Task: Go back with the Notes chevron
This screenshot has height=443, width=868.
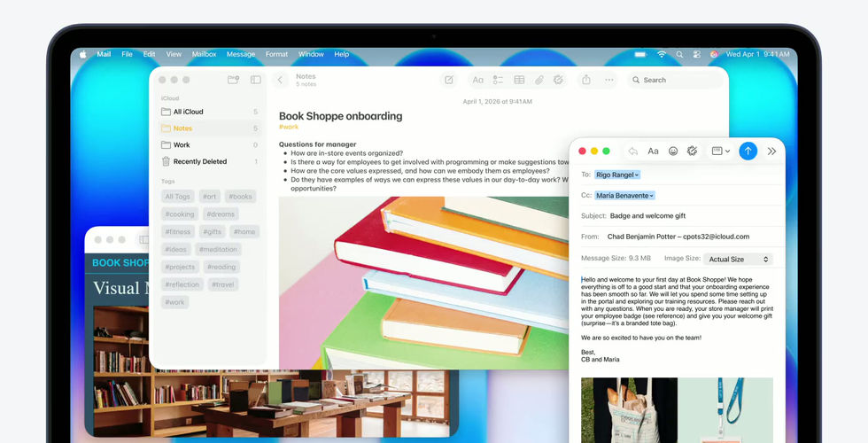Action: pos(280,80)
